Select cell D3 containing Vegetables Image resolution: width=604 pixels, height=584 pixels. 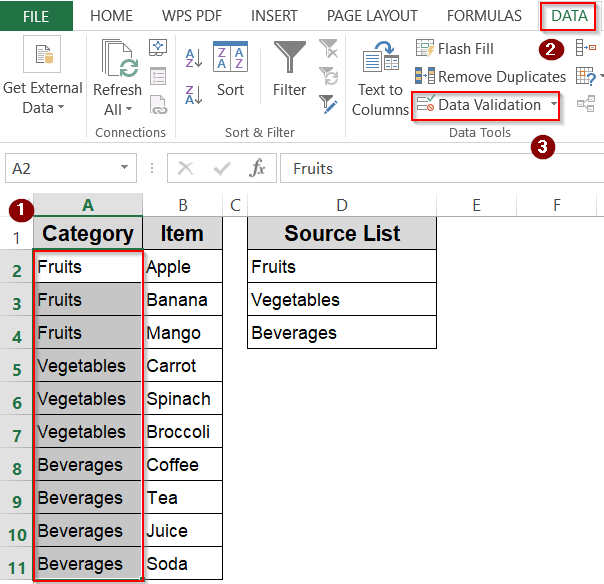click(341, 300)
